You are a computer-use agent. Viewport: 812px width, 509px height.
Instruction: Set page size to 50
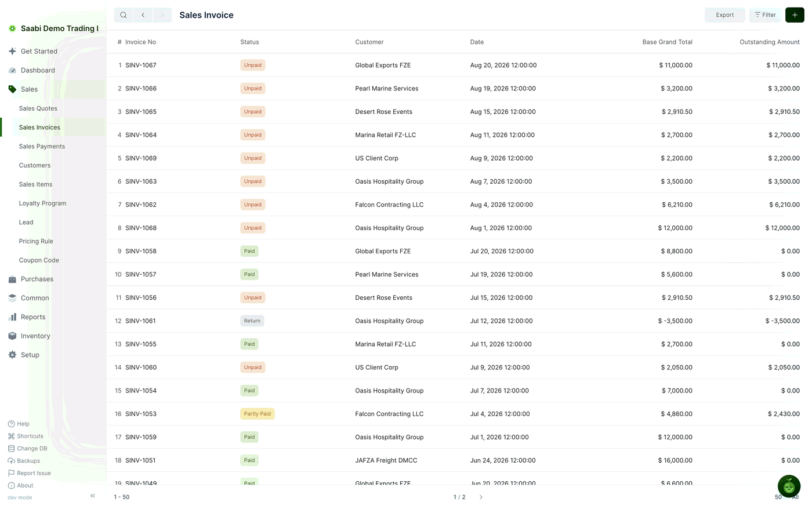(778, 497)
